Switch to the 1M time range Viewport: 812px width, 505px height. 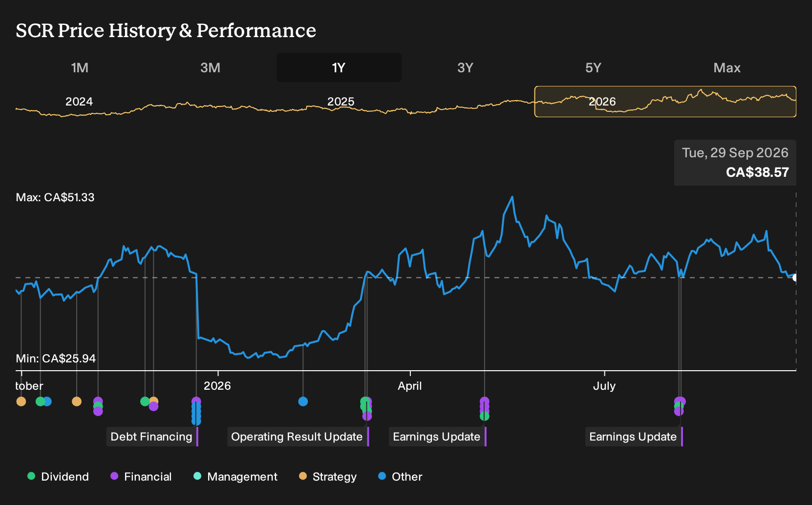(x=80, y=67)
